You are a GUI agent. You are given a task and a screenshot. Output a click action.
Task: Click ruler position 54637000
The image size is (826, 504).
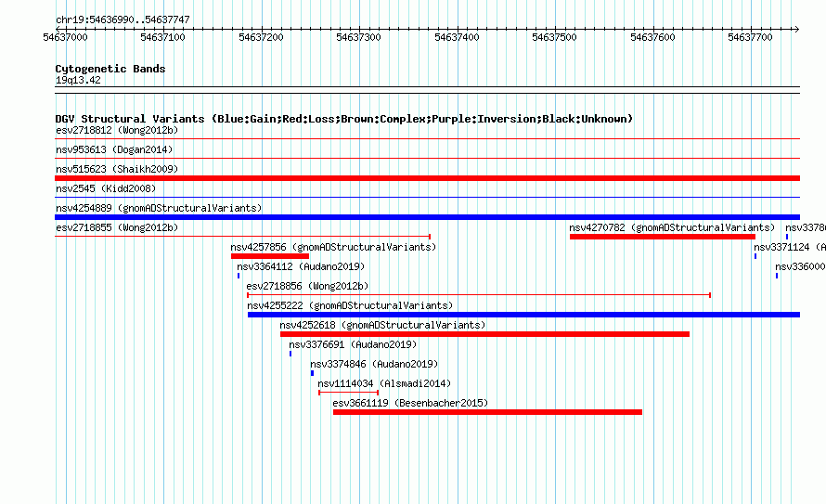pos(65,37)
